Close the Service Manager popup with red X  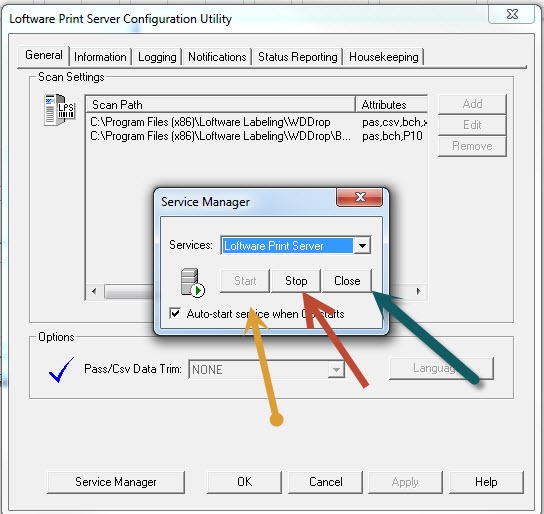tap(359, 197)
